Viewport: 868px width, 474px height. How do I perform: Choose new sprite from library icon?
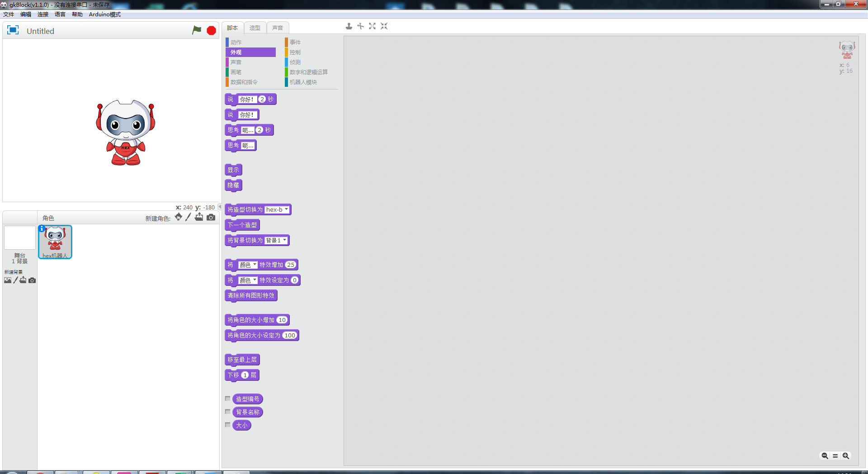point(178,217)
